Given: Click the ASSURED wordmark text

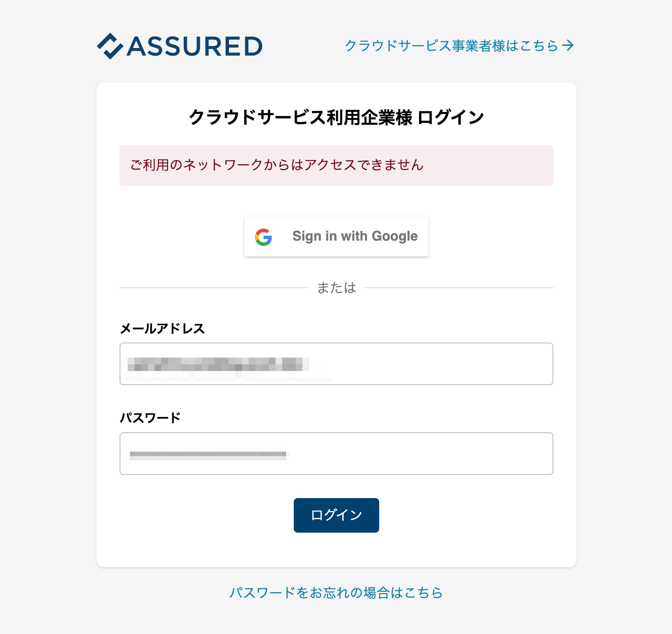Looking at the screenshot, I should pos(194,47).
